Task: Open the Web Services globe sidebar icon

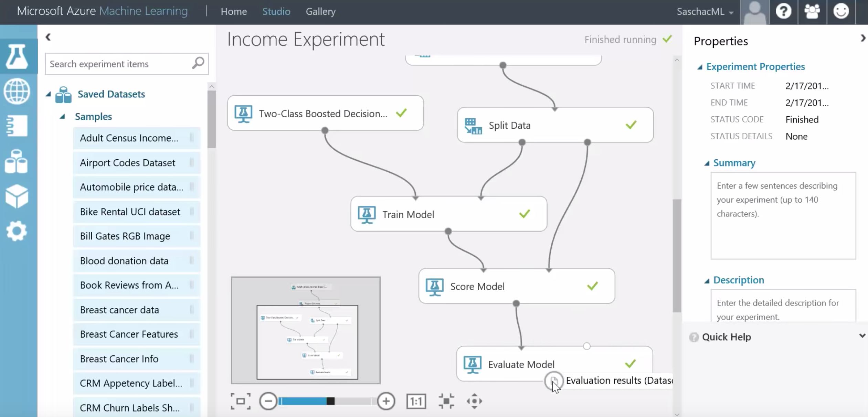Action: click(17, 91)
